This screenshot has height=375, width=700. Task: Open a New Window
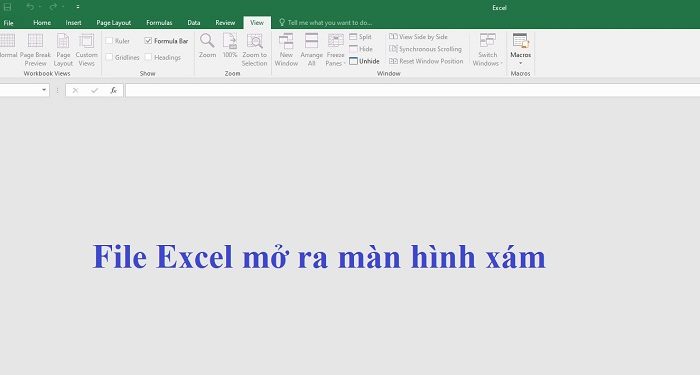pos(286,50)
